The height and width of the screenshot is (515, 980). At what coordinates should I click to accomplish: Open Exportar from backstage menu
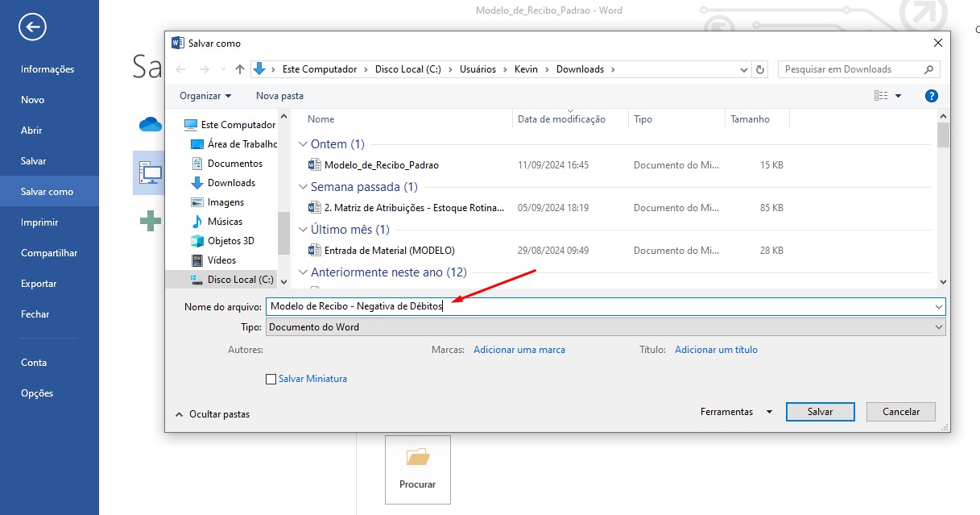(x=39, y=284)
